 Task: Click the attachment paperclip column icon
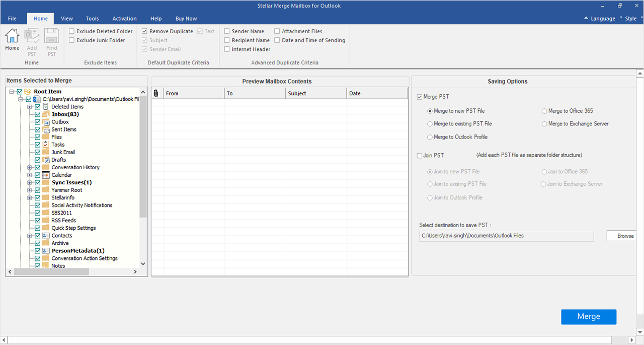pyautogui.click(x=156, y=93)
